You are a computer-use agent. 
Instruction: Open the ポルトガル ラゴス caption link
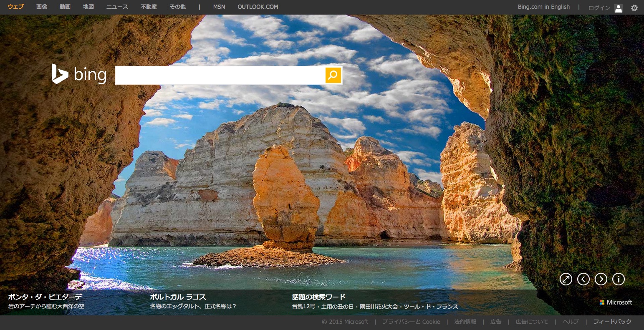(178, 297)
